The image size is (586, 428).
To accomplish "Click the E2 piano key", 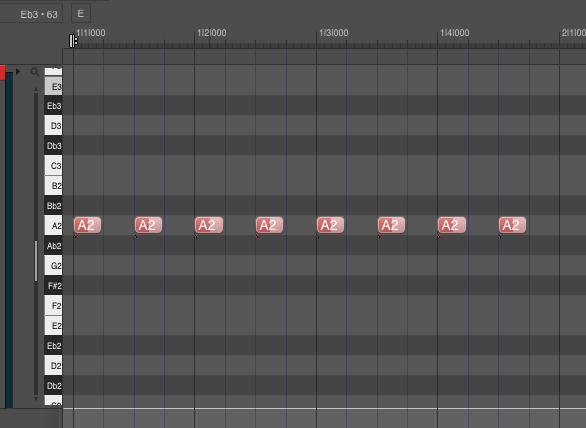I will click(53, 326).
